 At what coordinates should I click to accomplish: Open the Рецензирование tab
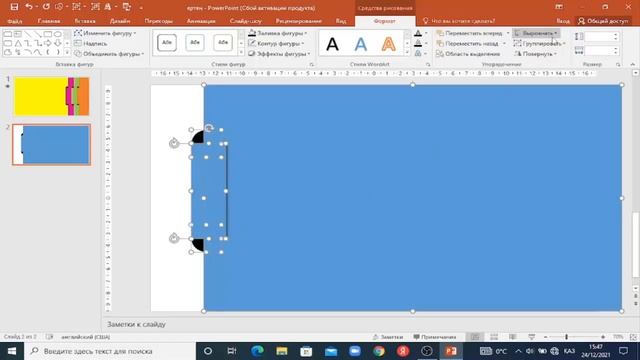[298, 21]
